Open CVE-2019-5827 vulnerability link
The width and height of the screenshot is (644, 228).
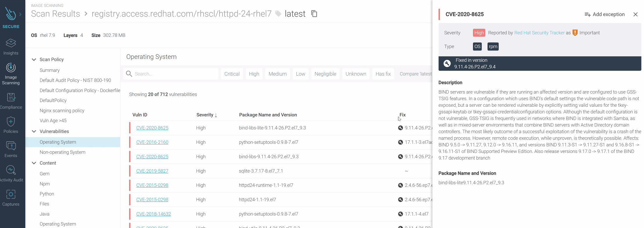152,171
